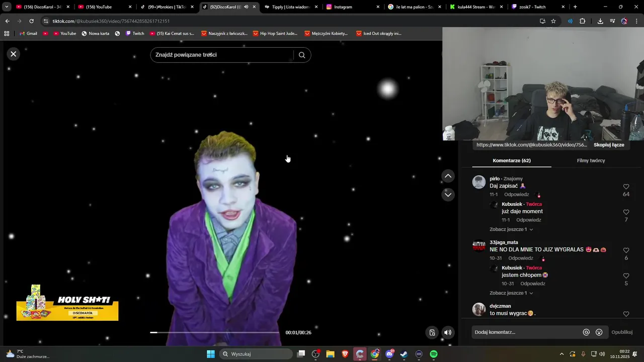Like pirlo's comment 'Daj zapisać'
644x362 pixels.
[x=626, y=187]
